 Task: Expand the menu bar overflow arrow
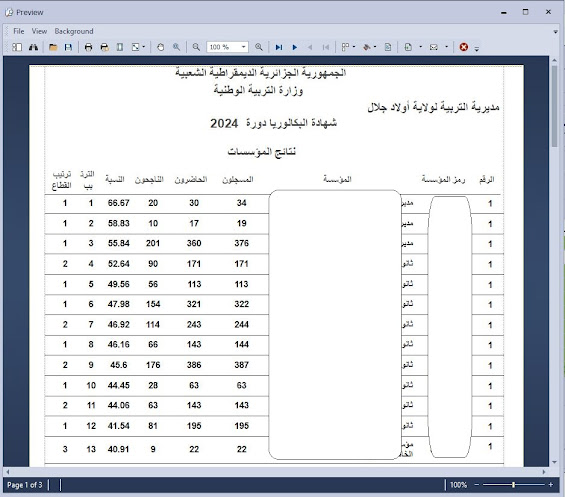(555, 32)
